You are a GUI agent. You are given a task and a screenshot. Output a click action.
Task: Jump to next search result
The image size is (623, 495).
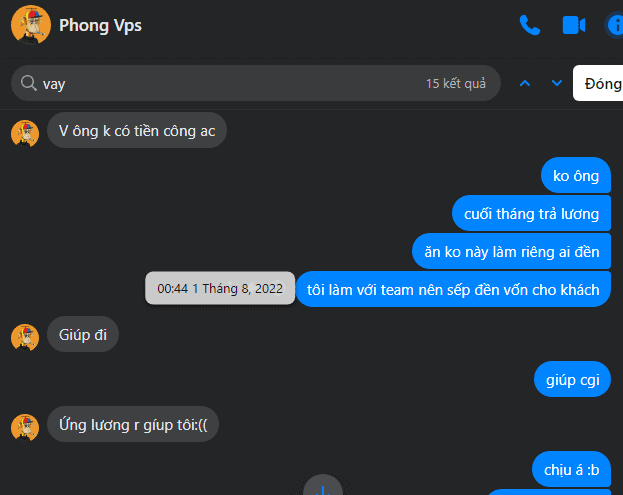[557, 83]
